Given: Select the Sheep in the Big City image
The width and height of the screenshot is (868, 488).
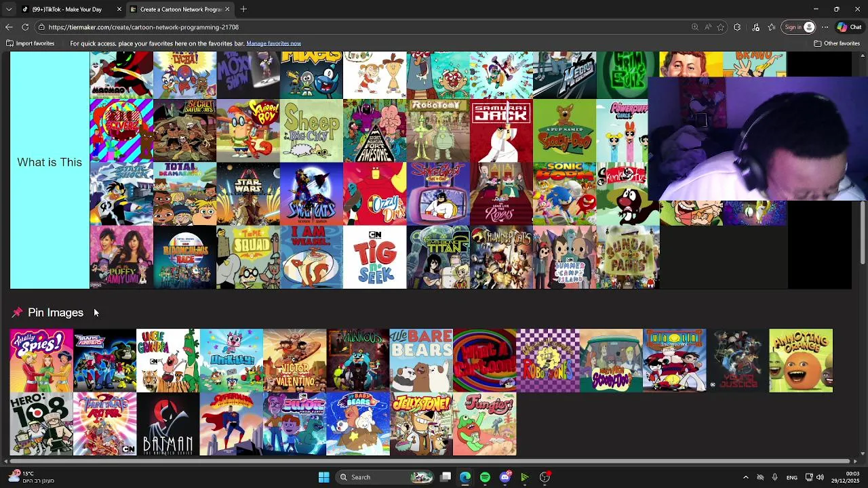Looking at the screenshot, I should point(311,131).
